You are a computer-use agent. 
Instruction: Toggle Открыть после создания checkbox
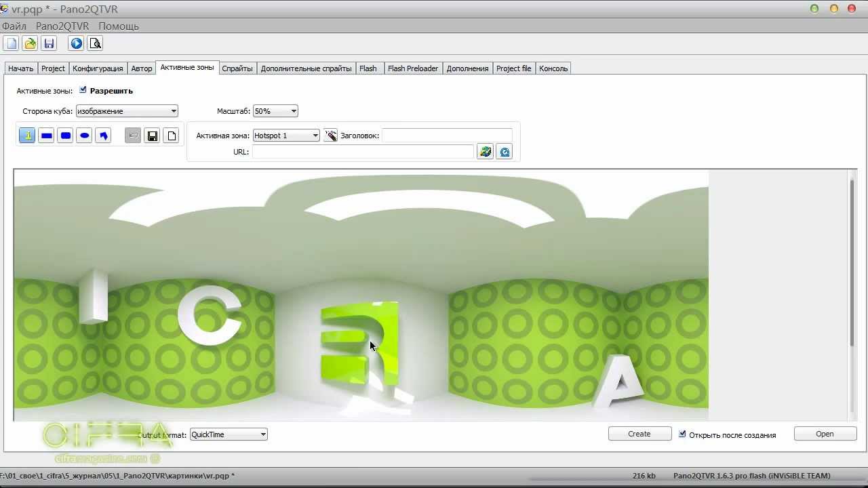[682, 434]
